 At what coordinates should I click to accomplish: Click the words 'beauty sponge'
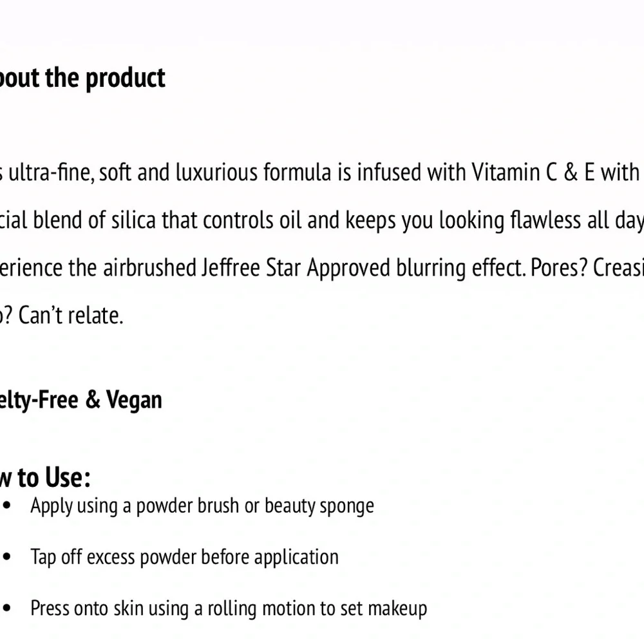point(319,506)
